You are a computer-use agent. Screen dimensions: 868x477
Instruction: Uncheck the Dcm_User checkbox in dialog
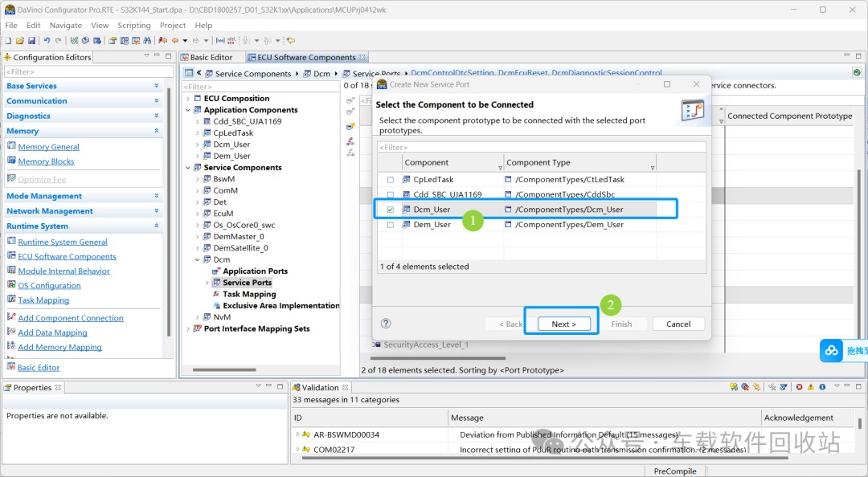click(391, 210)
